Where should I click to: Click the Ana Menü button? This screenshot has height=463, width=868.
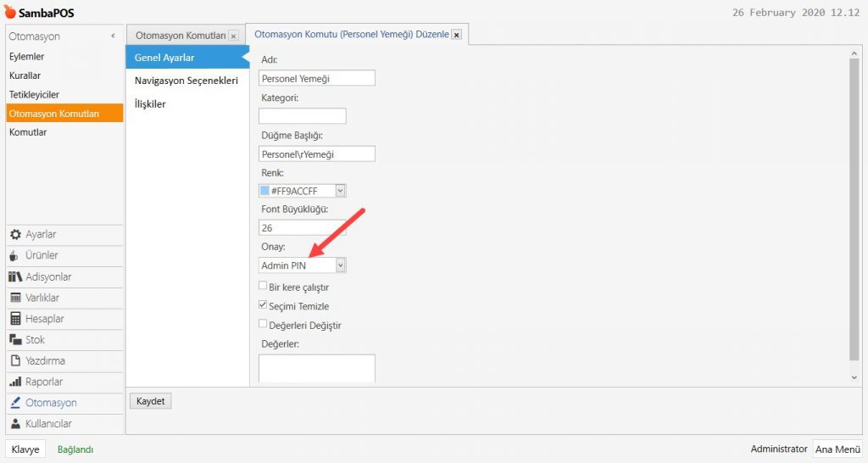tap(837, 449)
